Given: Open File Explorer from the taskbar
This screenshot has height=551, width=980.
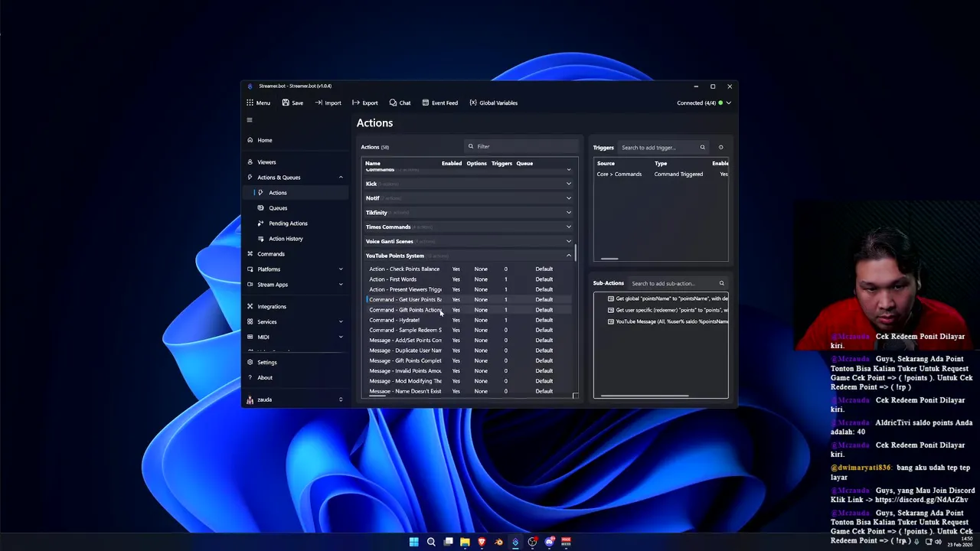Looking at the screenshot, I should [x=465, y=542].
